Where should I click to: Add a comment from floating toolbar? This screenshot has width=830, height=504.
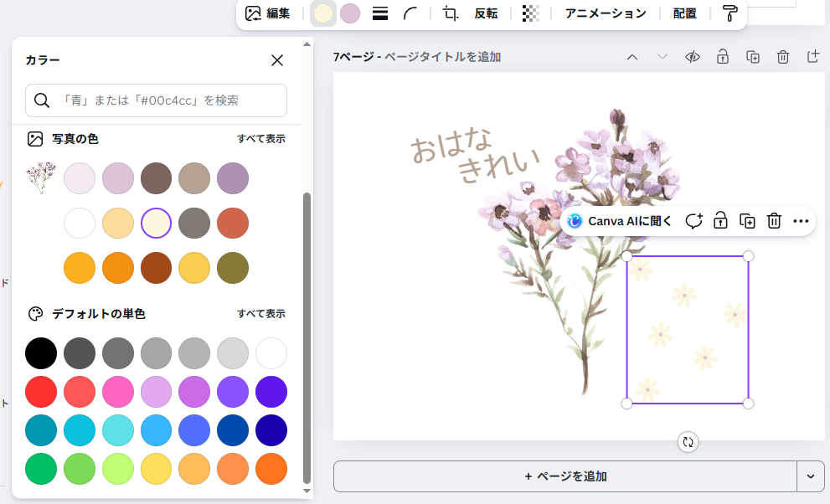pyautogui.click(x=693, y=221)
